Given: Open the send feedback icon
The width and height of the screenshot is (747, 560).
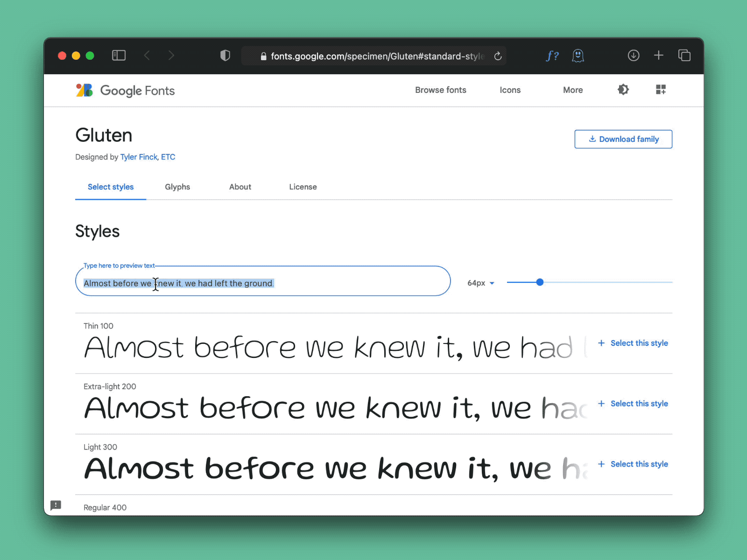Looking at the screenshot, I should (56, 505).
